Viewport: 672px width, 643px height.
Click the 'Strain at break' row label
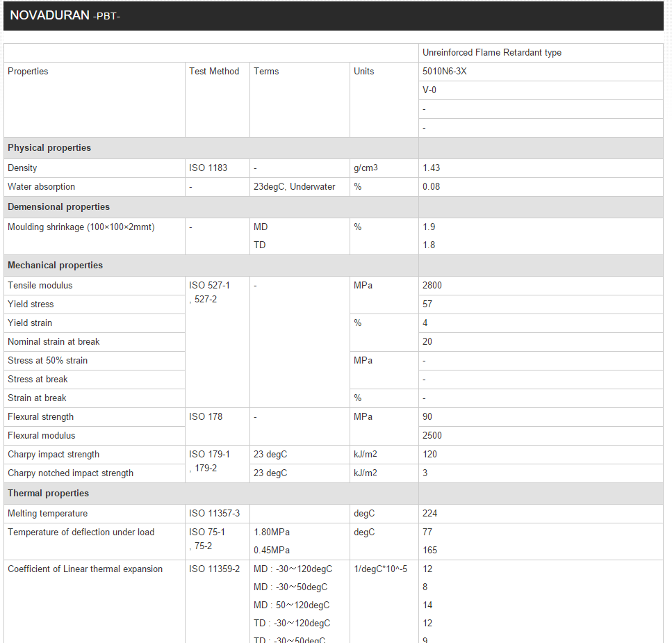[x=37, y=398]
